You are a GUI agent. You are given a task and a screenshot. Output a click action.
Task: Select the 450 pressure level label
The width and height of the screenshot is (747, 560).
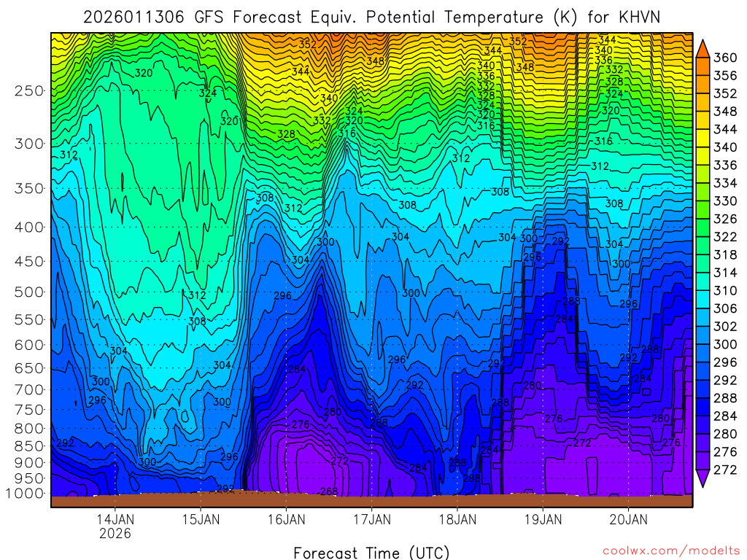pos(28,262)
